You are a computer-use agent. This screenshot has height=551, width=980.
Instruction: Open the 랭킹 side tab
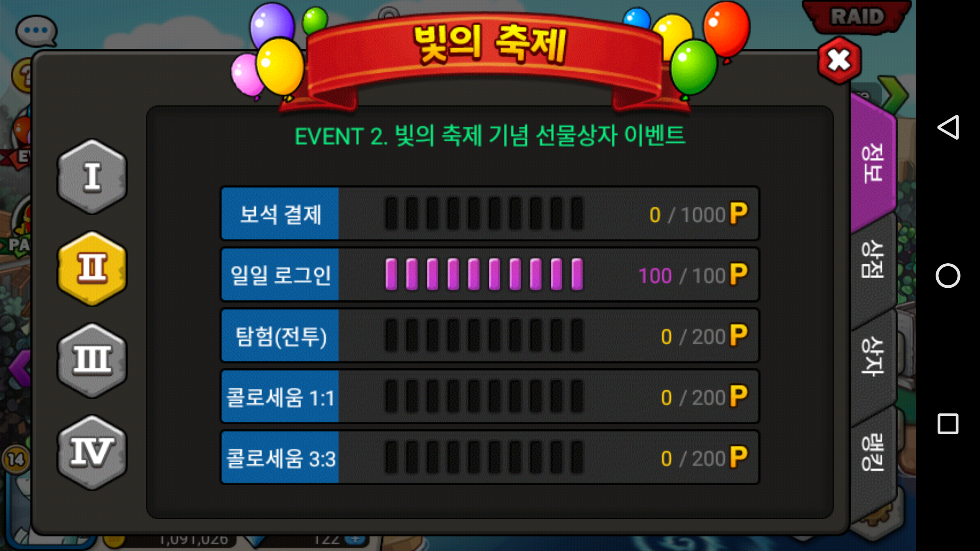coord(873,452)
